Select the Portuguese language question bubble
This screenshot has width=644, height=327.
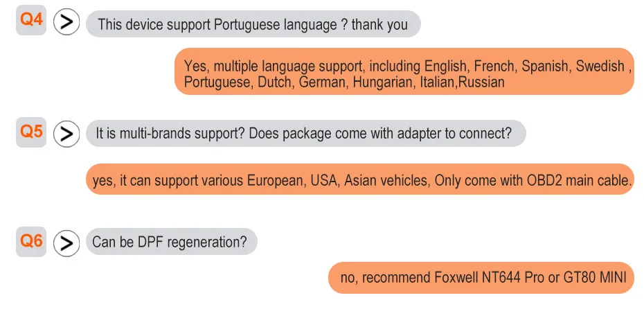253,24
